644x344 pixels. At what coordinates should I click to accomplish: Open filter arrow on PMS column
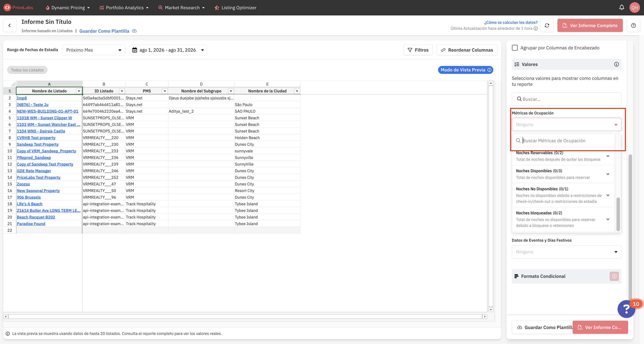(x=165, y=91)
